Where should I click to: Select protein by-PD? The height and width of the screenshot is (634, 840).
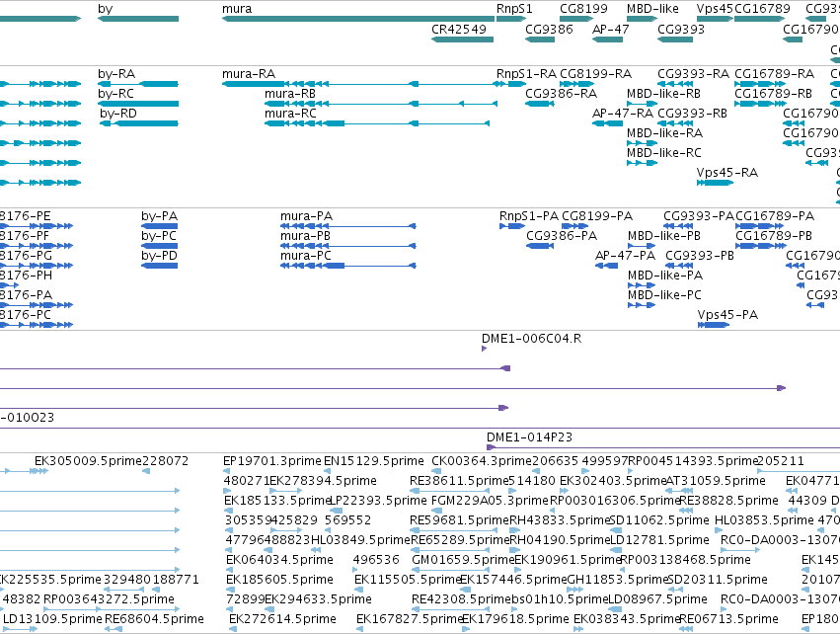[159, 266]
